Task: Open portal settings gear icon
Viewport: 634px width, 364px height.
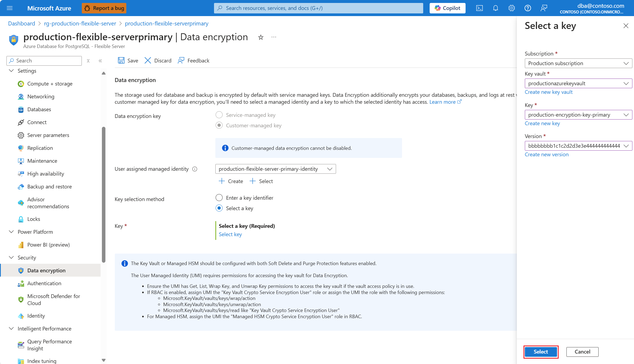Action: point(511,8)
